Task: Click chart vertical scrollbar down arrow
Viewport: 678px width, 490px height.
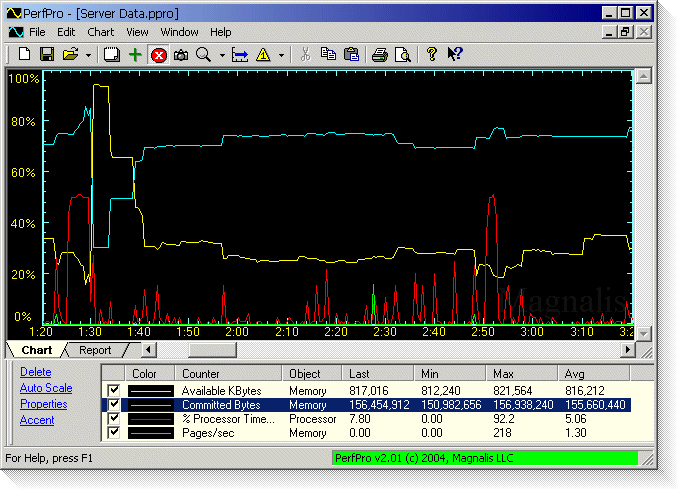Action: [643, 333]
